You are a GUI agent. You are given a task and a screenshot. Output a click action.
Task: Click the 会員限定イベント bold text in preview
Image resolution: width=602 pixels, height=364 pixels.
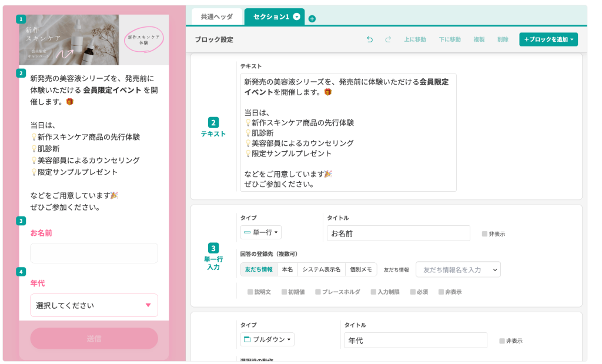click(112, 90)
